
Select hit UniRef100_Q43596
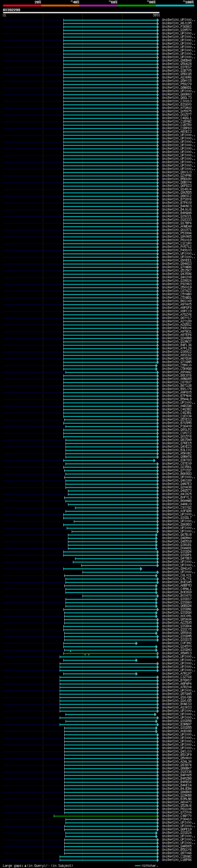(x=176, y=274)
